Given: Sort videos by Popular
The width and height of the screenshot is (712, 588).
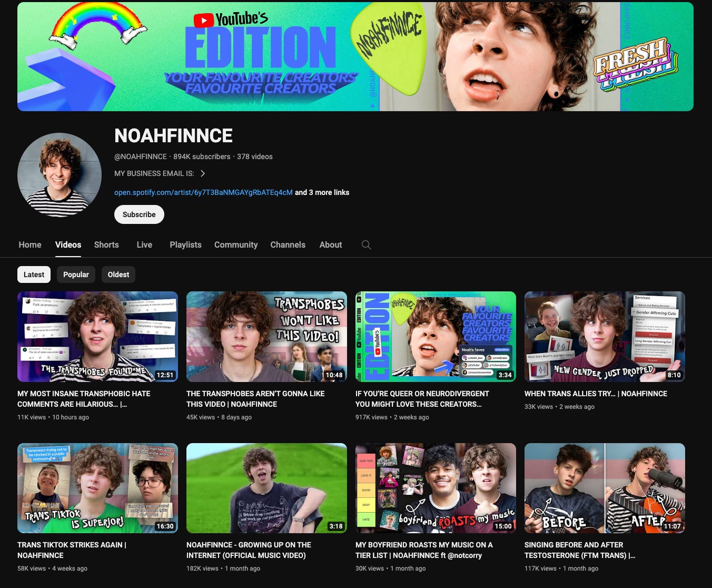Looking at the screenshot, I should (x=76, y=275).
